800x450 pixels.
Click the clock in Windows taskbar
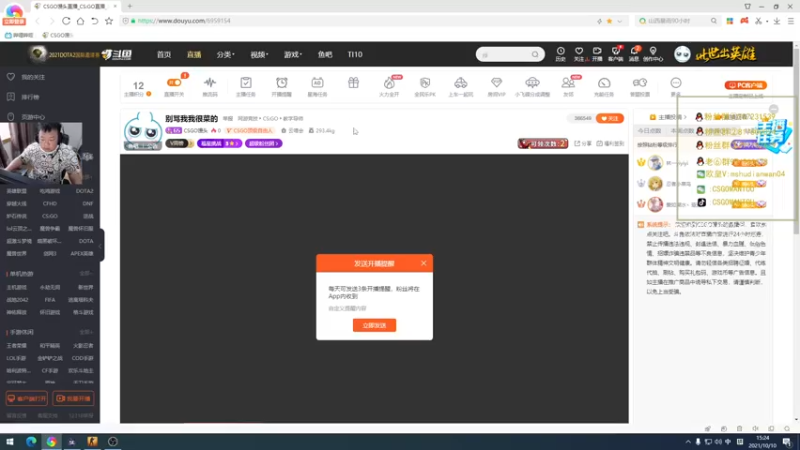pos(762,442)
